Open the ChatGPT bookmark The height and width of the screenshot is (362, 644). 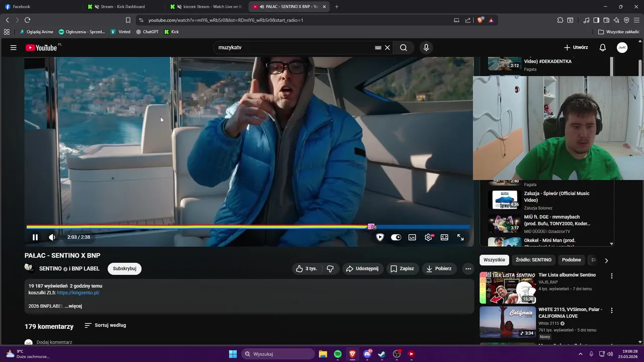147,32
